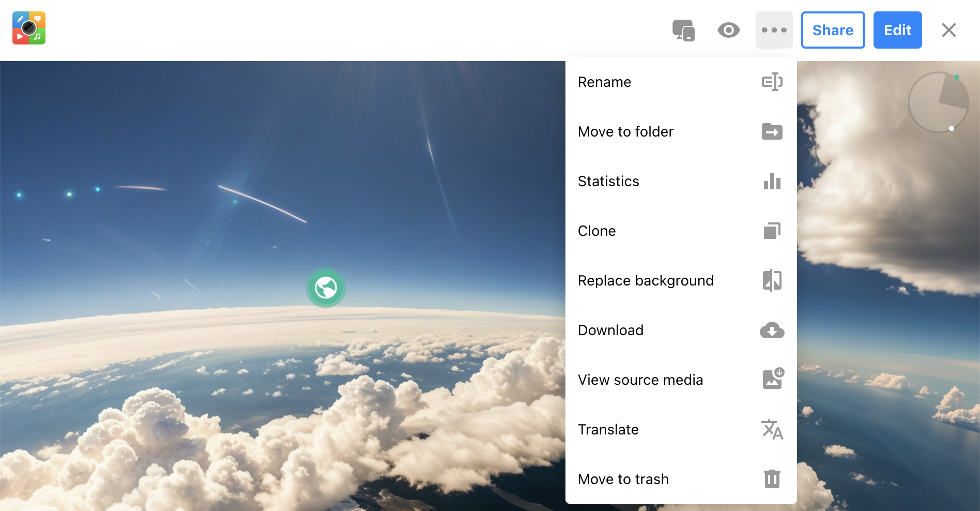The height and width of the screenshot is (511, 980).
Task: Open Statistics from the menu
Action: point(681,181)
